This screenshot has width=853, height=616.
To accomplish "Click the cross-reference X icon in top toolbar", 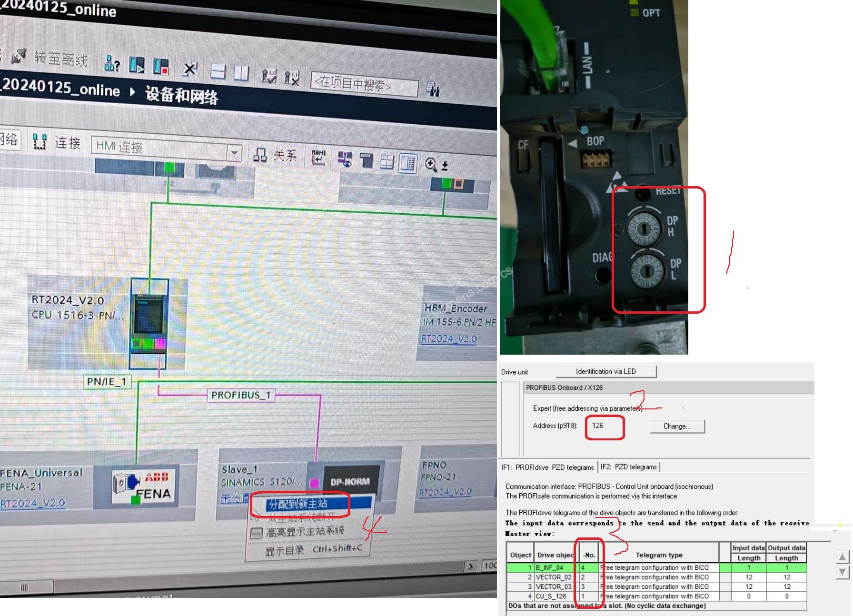I will coord(189,69).
